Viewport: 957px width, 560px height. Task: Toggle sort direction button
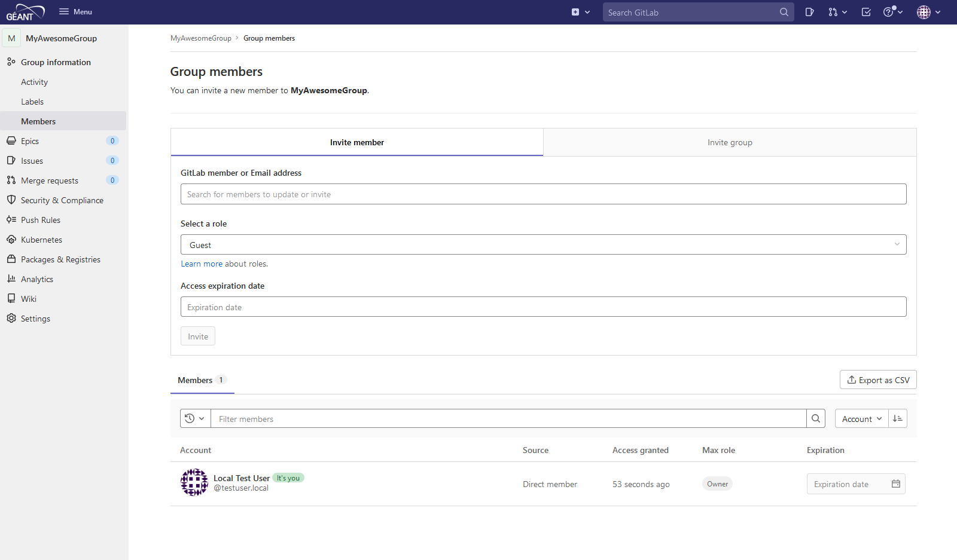point(898,418)
